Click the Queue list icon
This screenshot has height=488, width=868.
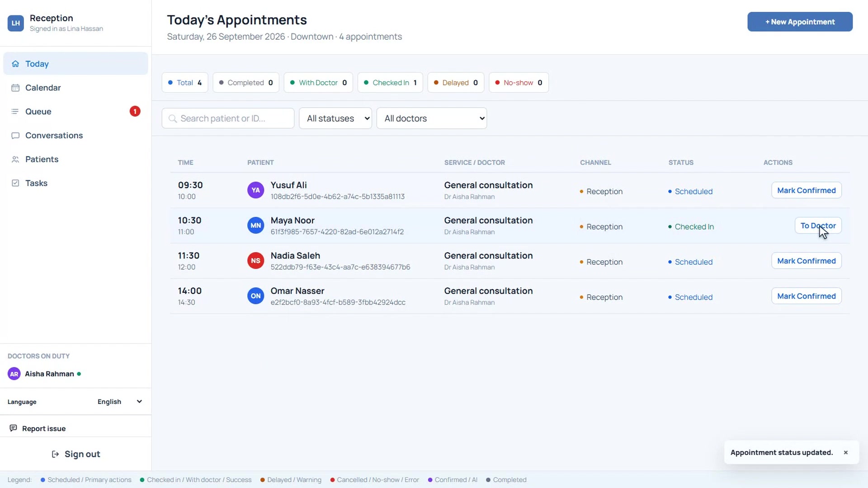pos(15,112)
